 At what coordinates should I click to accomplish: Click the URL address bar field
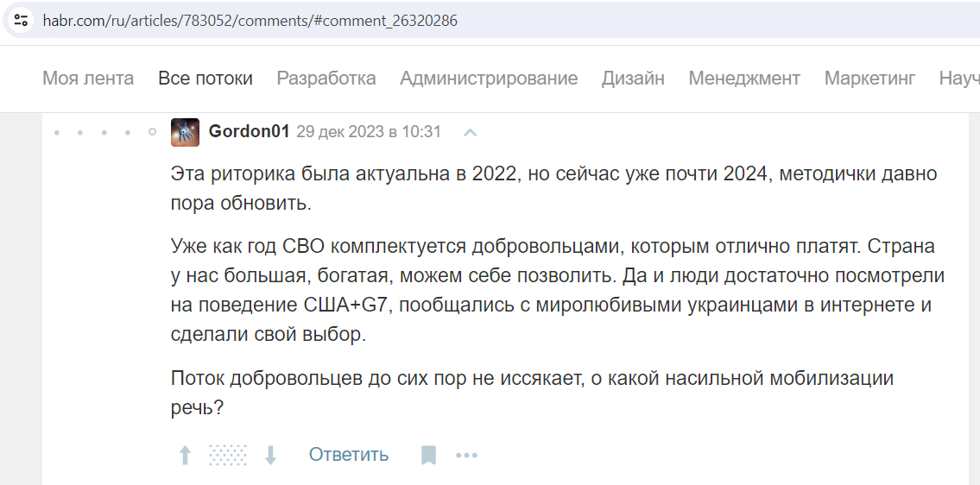click(500, 21)
